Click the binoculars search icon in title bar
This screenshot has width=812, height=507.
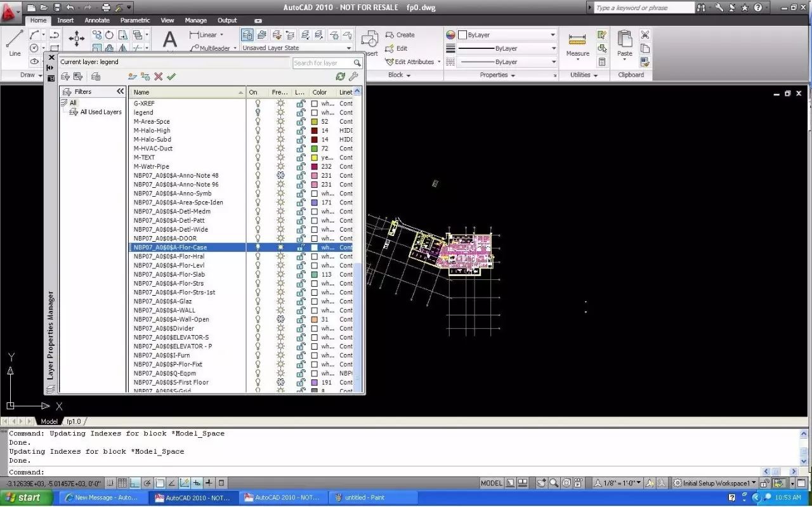[x=701, y=8]
